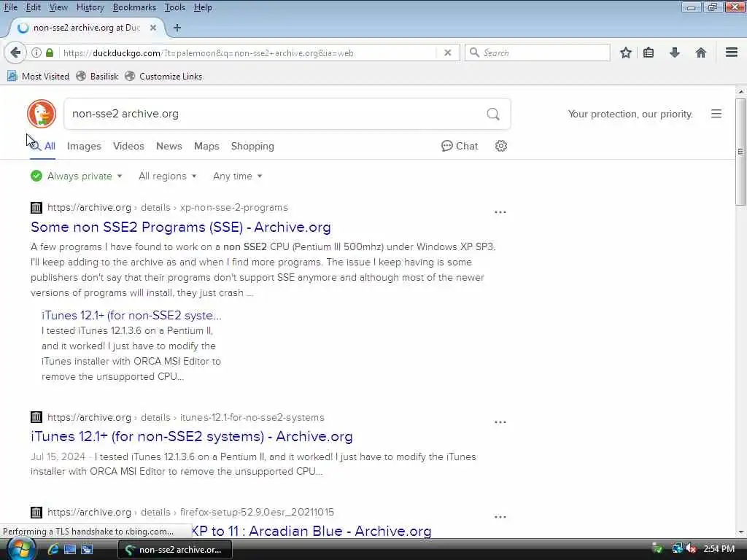
Task: Go to the home page icon
Action: coord(700,52)
